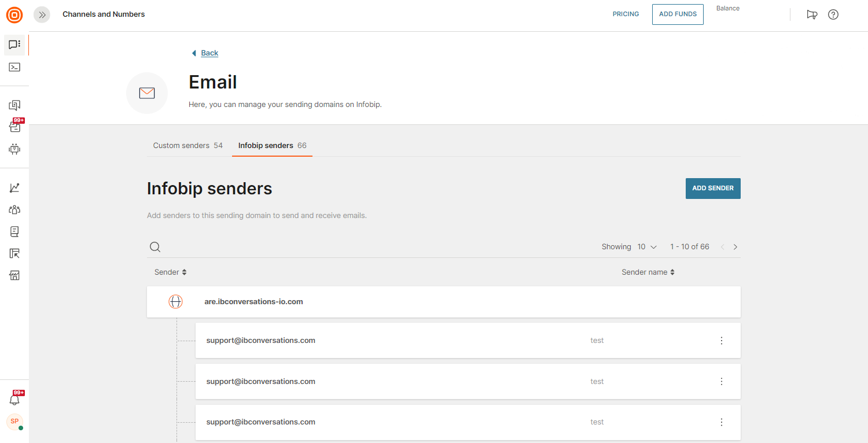Open the chat conversations sidebar icon

pyautogui.click(x=14, y=45)
